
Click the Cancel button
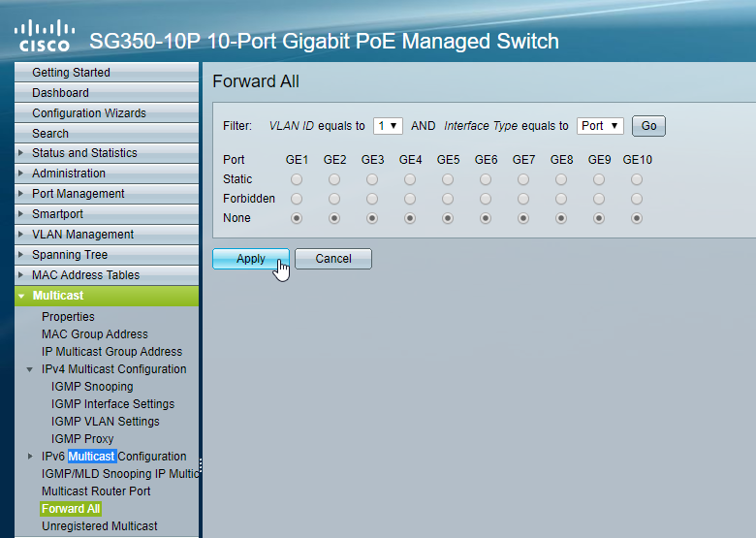[x=333, y=259]
